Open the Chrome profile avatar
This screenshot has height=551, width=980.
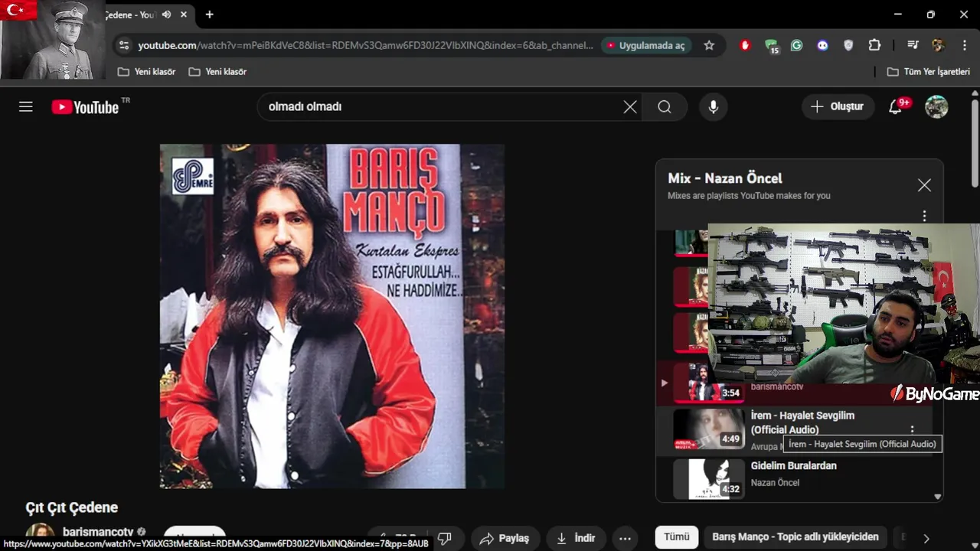tap(939, 45)
